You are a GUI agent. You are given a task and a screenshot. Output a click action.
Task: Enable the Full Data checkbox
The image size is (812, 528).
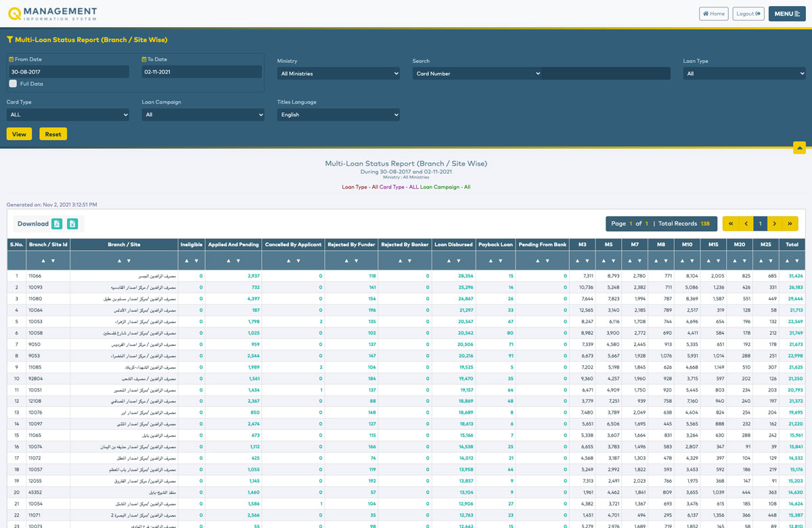[x=13, y=84]
